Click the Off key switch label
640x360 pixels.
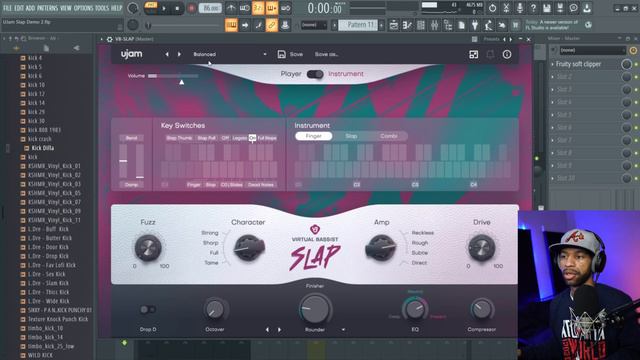pos(225,138)
